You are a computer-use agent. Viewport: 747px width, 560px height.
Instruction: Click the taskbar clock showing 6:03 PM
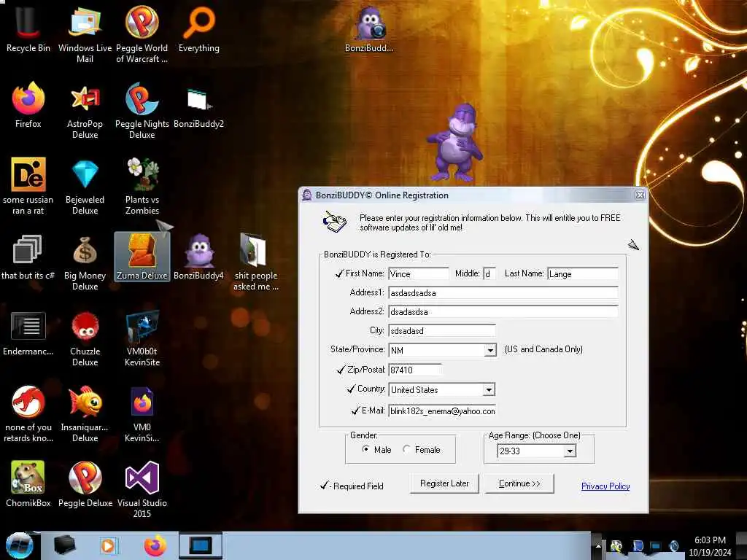coord(710,546)
